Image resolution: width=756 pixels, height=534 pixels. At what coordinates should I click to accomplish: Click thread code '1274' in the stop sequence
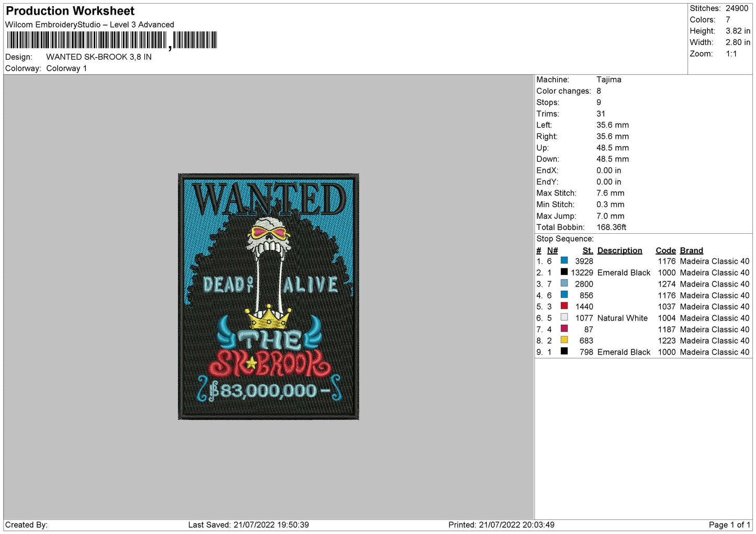667,284
